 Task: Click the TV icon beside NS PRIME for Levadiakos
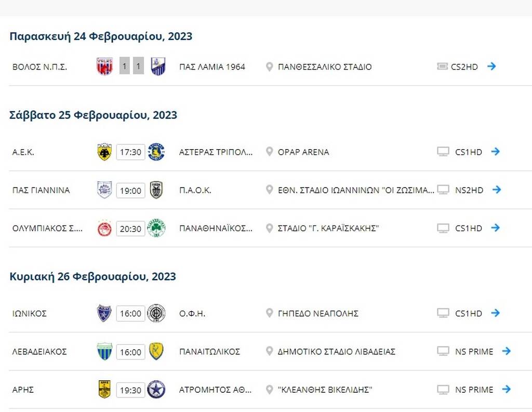(x=443, y=351)
